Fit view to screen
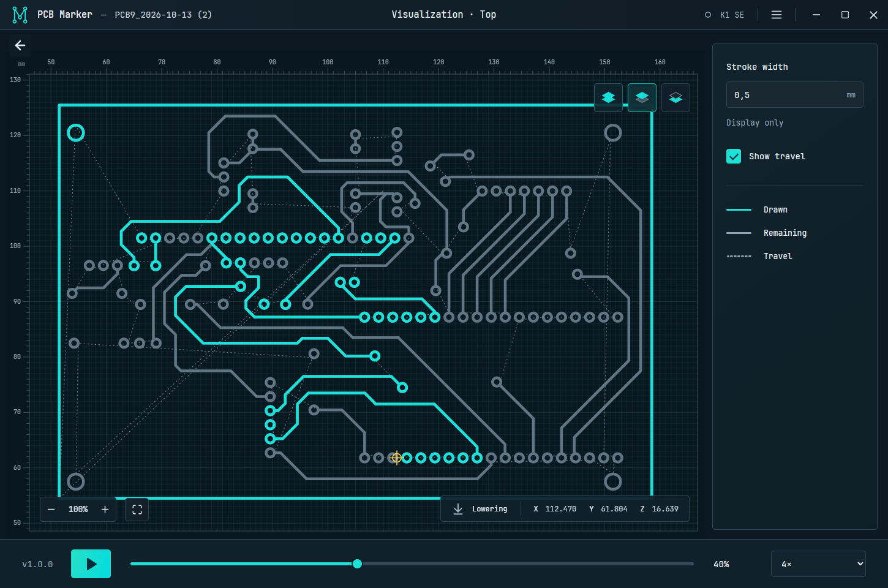The image size is (888, 588). click(x=137, y=510)
